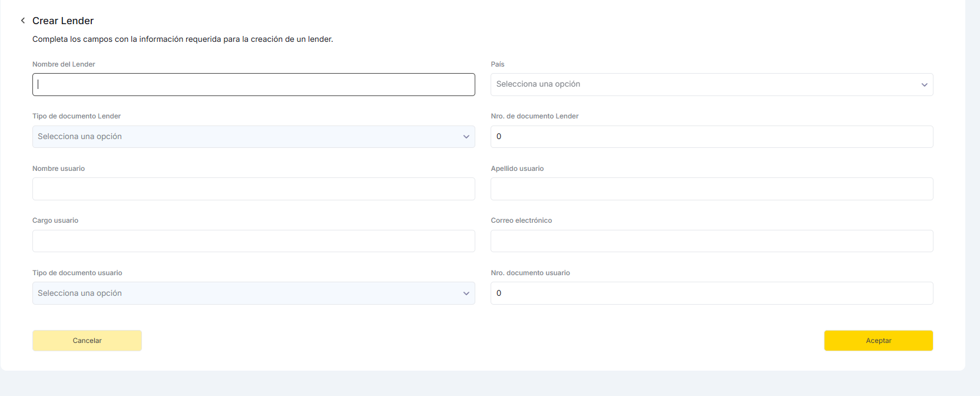
Task: Focus the Cargo usuario text box
Action: [253, 241]
